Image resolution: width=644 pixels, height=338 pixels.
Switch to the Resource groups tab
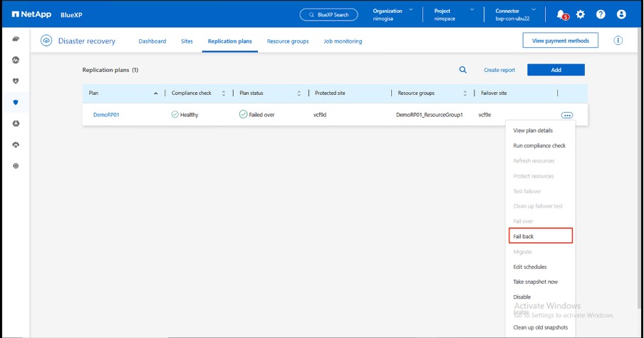288,41
